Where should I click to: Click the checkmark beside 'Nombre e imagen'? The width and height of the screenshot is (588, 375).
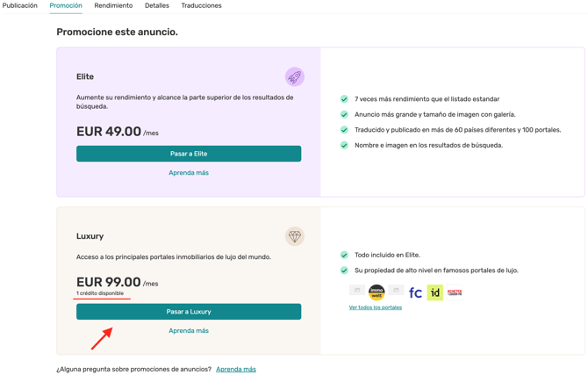344,145
